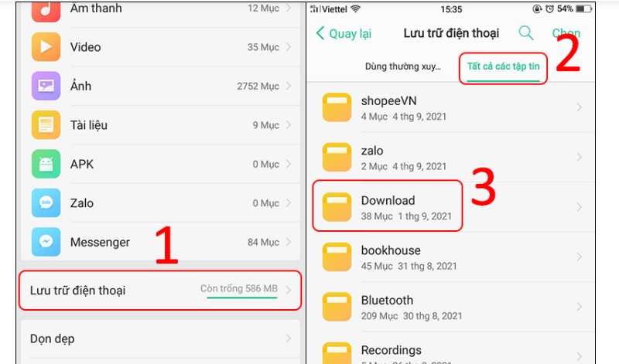Tap the 84 Mục Messenger count
The image size is (619, 364).
point(263,242)
